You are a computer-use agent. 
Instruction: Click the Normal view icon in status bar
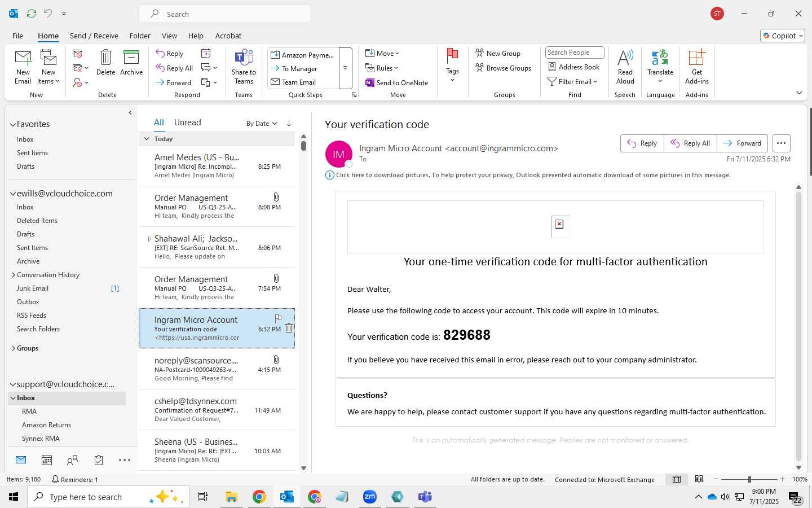coord(676,479)
